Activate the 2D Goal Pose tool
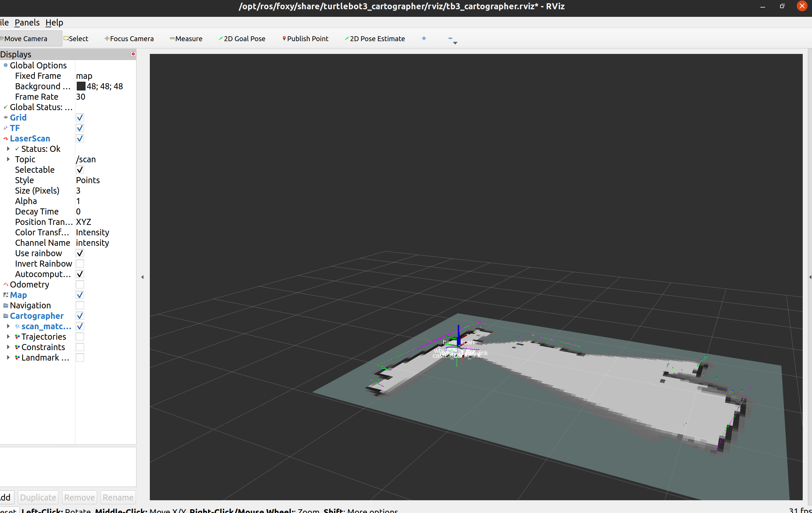The image size is (812, 513). 242,39
